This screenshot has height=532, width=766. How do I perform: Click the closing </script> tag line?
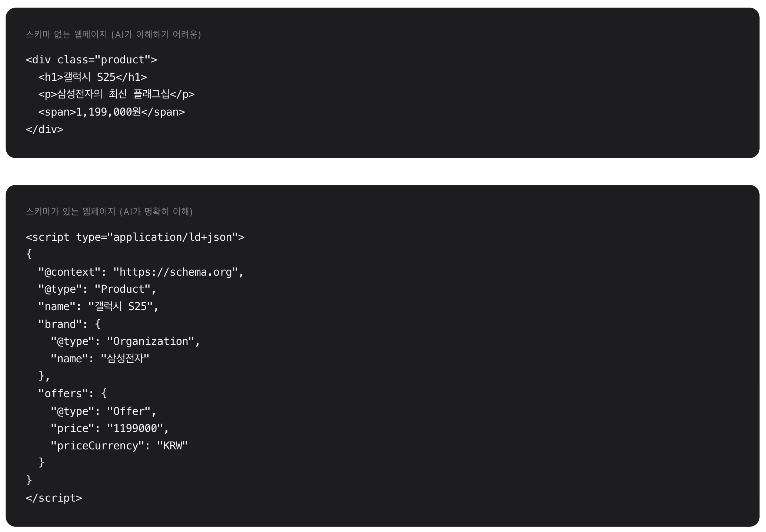(54, 498)
